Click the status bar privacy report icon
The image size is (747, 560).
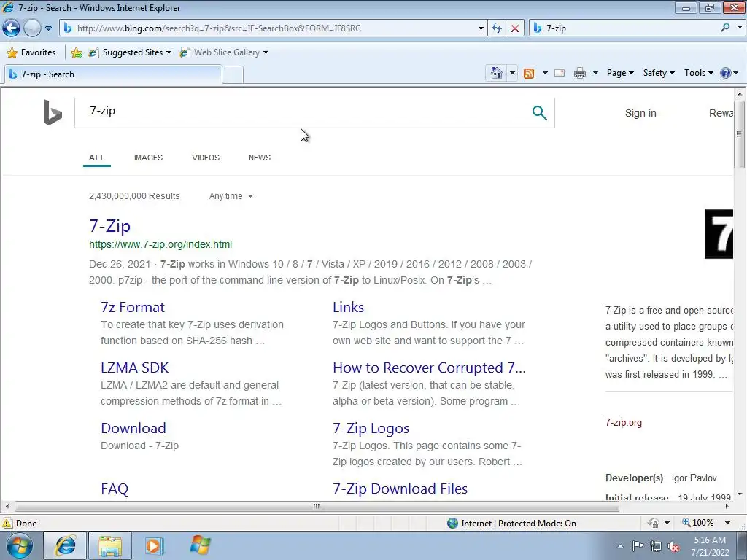click(x=653, y=523)
